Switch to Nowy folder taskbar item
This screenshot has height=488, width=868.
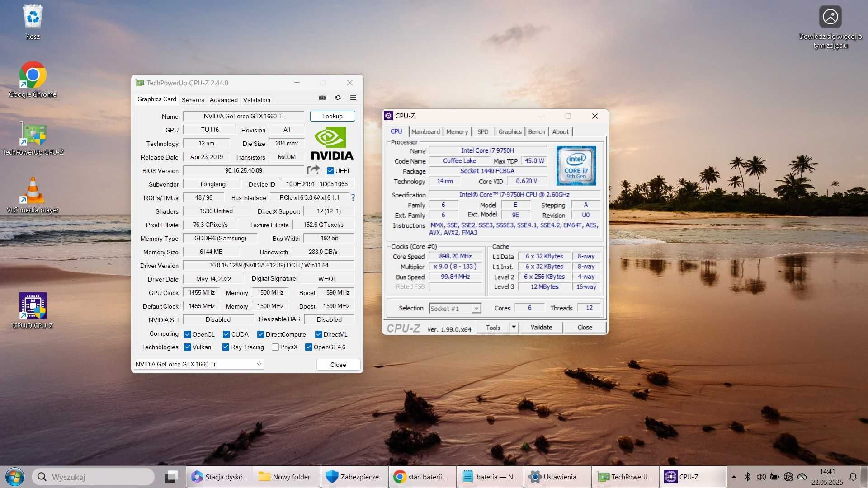(x=287, y=477)
